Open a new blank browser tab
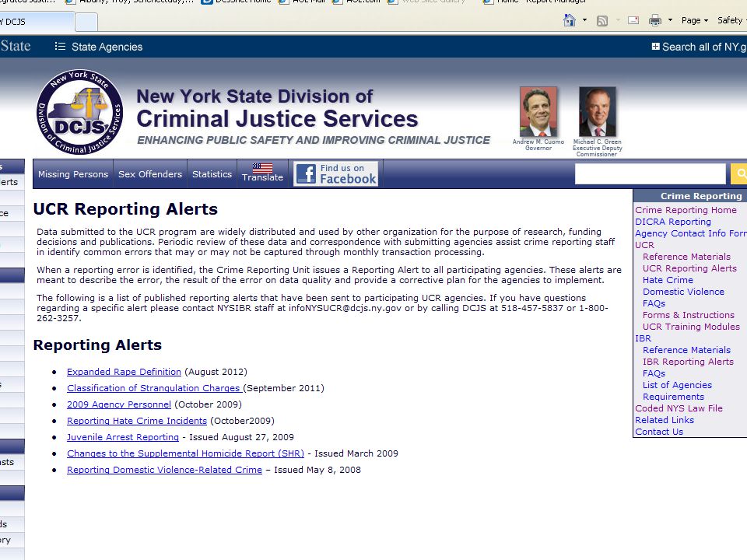This screenshot has height=560, width=747. [x=86, y=23]
